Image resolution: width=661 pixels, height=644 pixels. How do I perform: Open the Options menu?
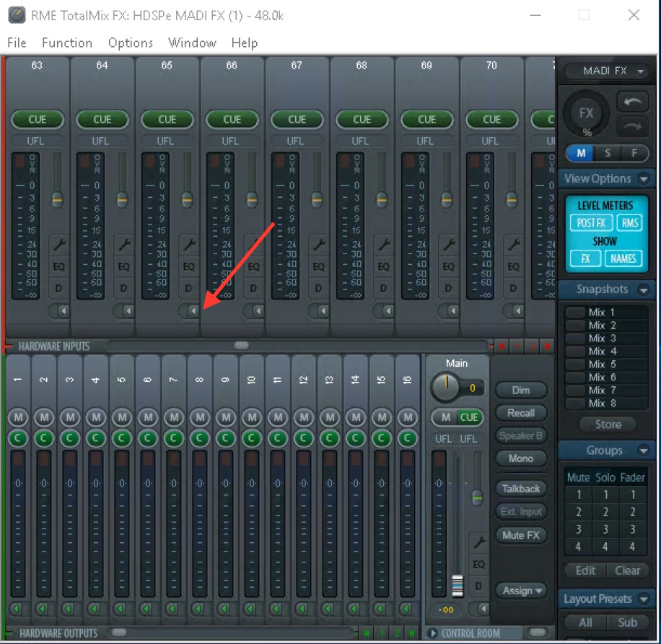click(131, 43)
